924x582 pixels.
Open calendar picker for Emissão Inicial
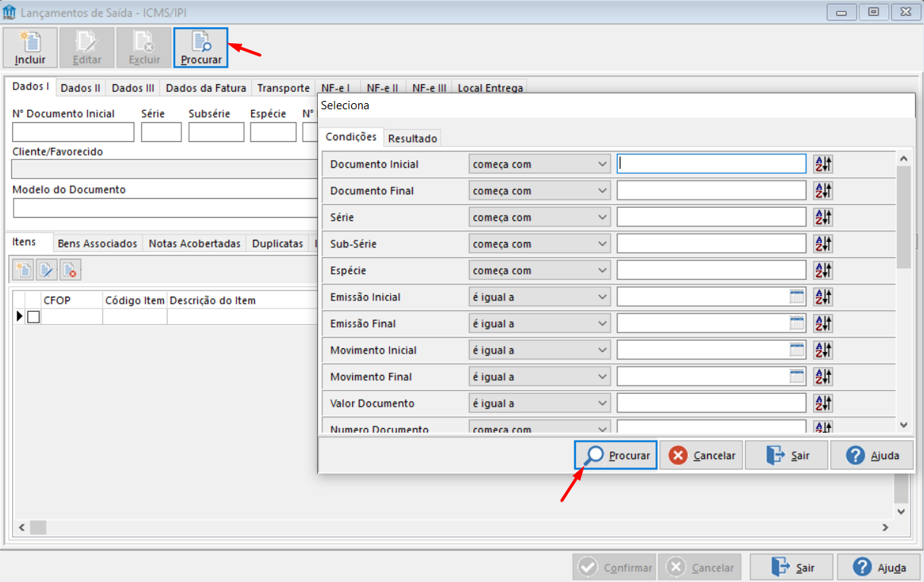(797, 297)
